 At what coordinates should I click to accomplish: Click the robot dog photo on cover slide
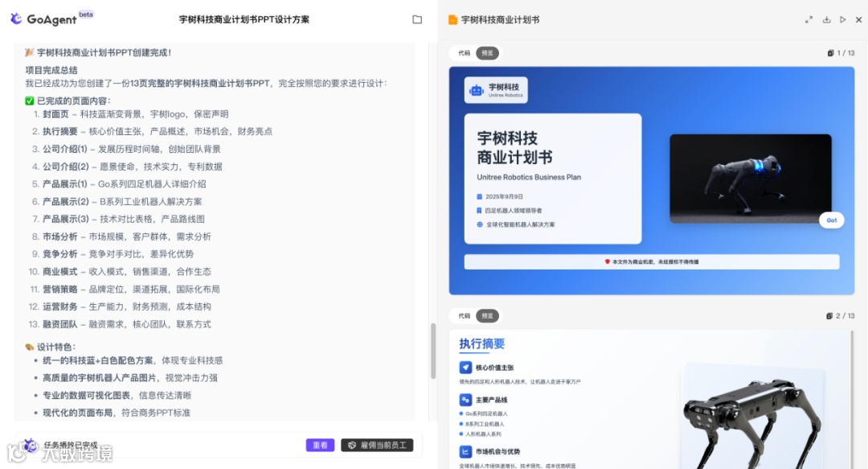(x=750, y=179)
